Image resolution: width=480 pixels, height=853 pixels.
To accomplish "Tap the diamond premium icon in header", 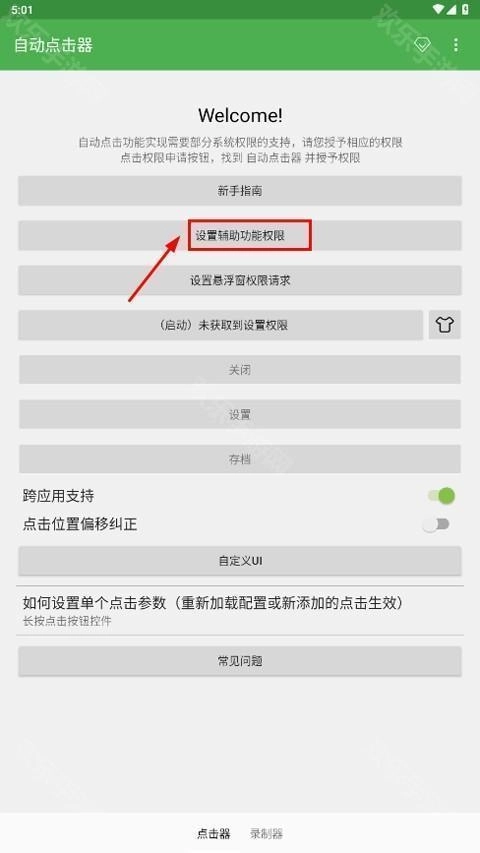I will pos(422,45).
